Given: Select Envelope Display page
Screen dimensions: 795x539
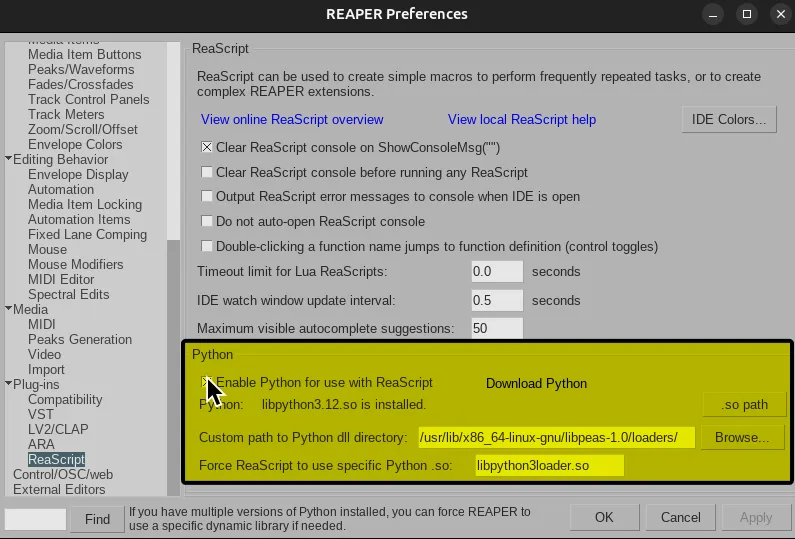Looking at the screenshot, I should [78, 174].
